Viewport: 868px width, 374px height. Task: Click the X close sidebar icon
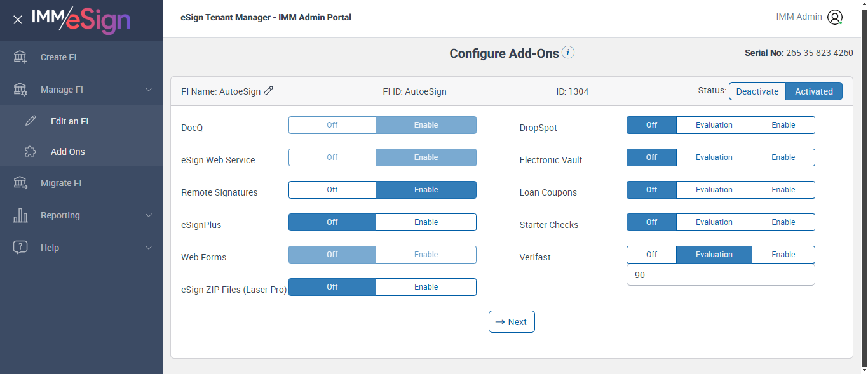18,20
